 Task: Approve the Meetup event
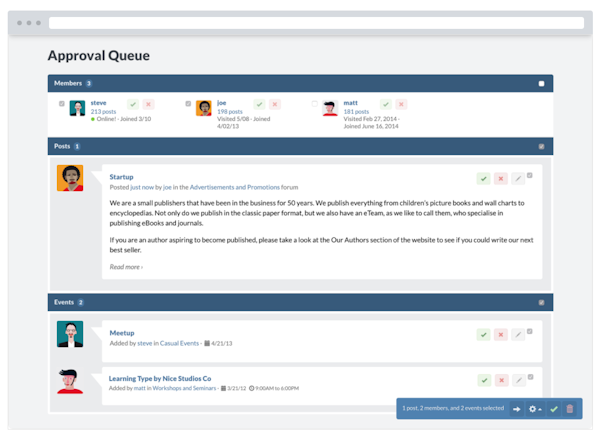(x=484, y=335)
